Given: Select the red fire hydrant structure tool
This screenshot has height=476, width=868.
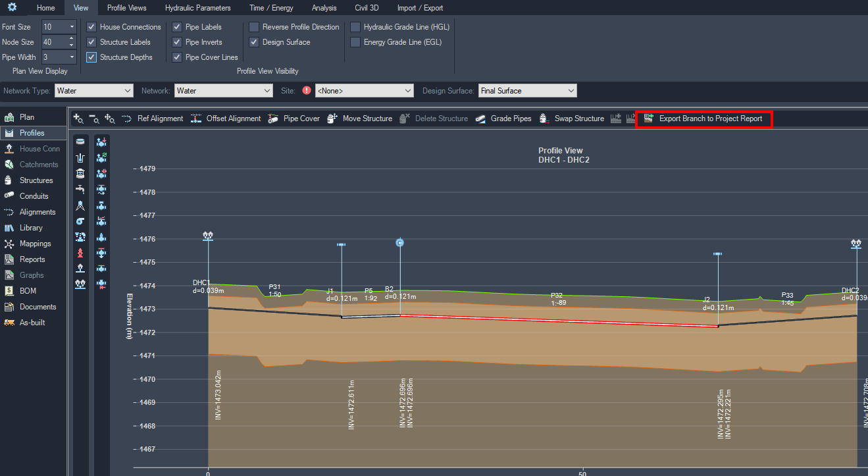Looking at the screenshot, I should tap(80, 253).
